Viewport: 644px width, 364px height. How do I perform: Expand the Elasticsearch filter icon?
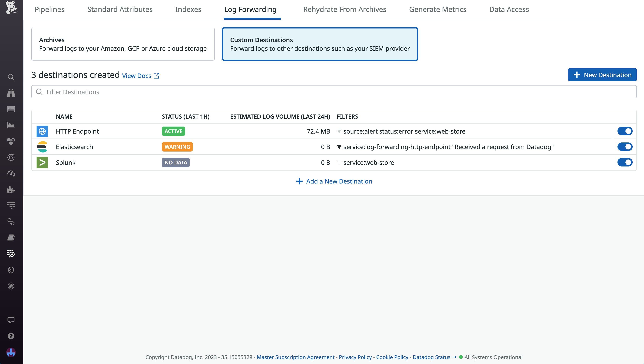tap(339, 147)
